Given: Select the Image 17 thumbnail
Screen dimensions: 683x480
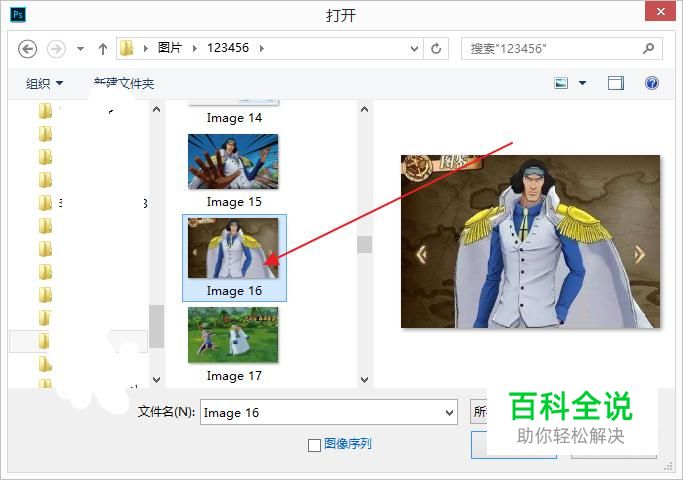Looking at the screenshot, I should pyautogui.click(x=233, y=335).
